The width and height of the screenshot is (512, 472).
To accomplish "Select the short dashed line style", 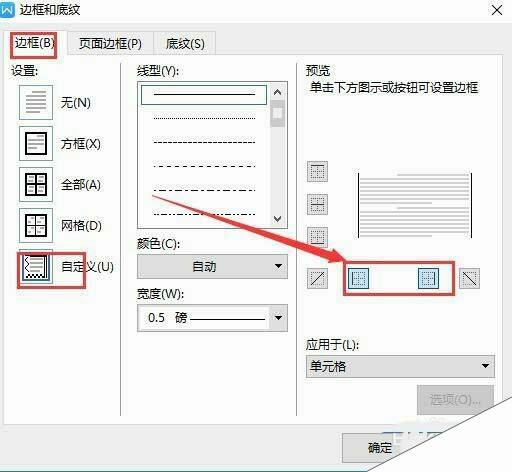I will pyautogui.click(x=204, y=142).
